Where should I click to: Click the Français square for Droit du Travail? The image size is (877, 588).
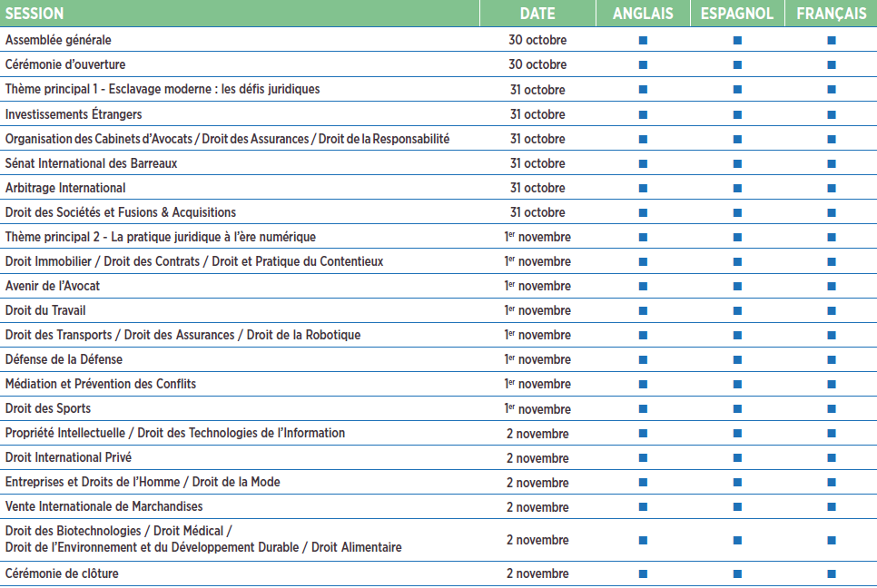831,310
